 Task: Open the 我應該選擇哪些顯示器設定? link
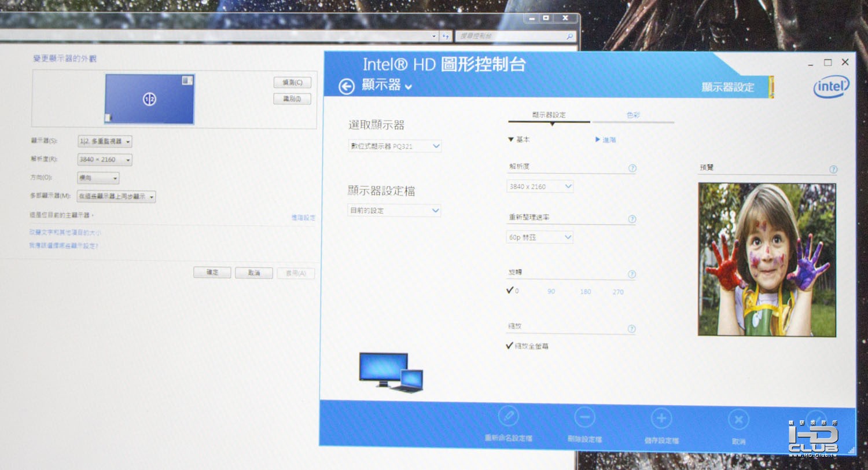pos(64,246)
